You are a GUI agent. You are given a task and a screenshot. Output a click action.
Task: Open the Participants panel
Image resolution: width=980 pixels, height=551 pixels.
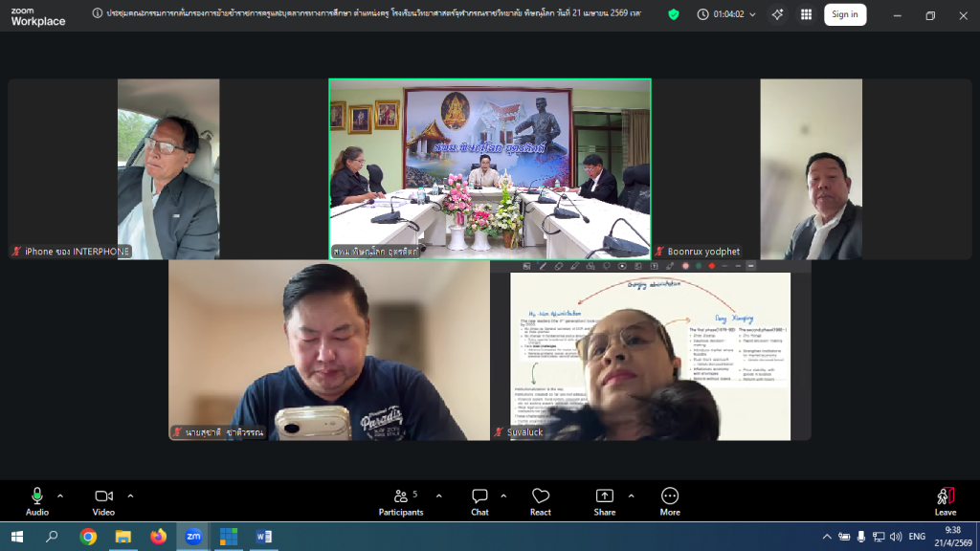(401, 500)
